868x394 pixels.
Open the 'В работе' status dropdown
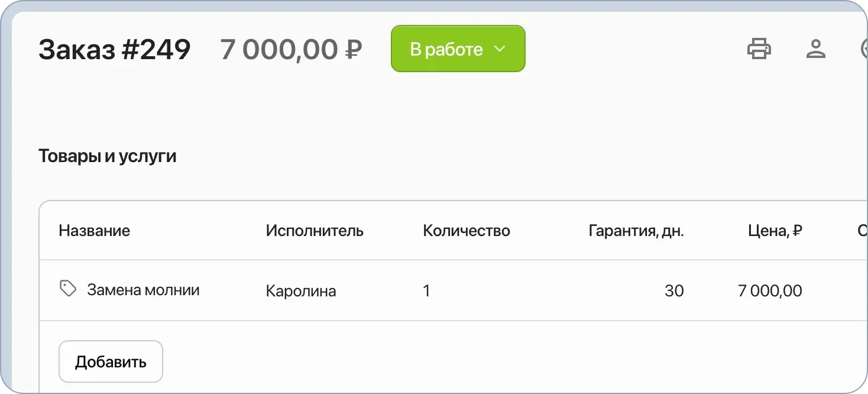458,49
